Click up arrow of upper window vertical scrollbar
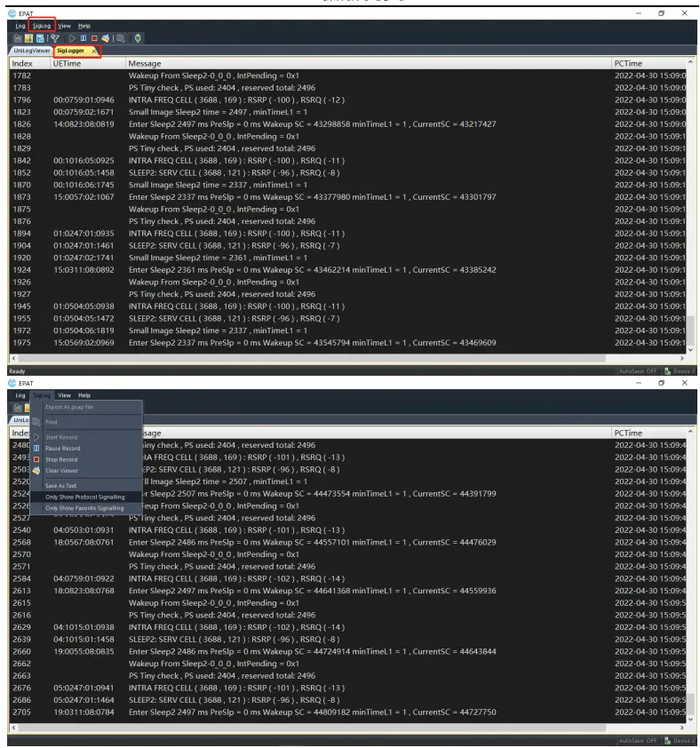The height and width of the screenshot is (748, 700). tap(690, 62)
